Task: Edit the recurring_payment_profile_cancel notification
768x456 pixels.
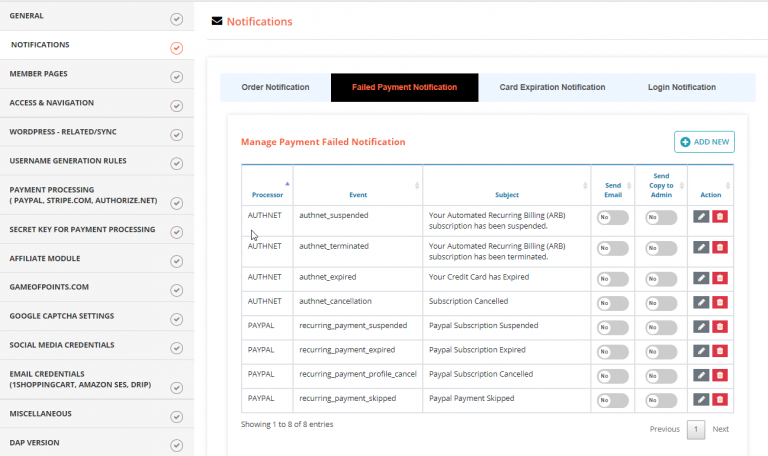Action: coord(701,375)
